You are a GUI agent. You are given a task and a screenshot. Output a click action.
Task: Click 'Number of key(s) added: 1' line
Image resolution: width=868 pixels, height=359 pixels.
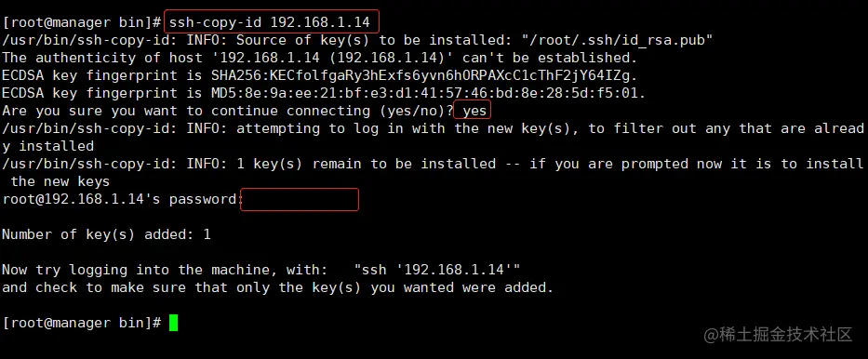coord(106,234)
